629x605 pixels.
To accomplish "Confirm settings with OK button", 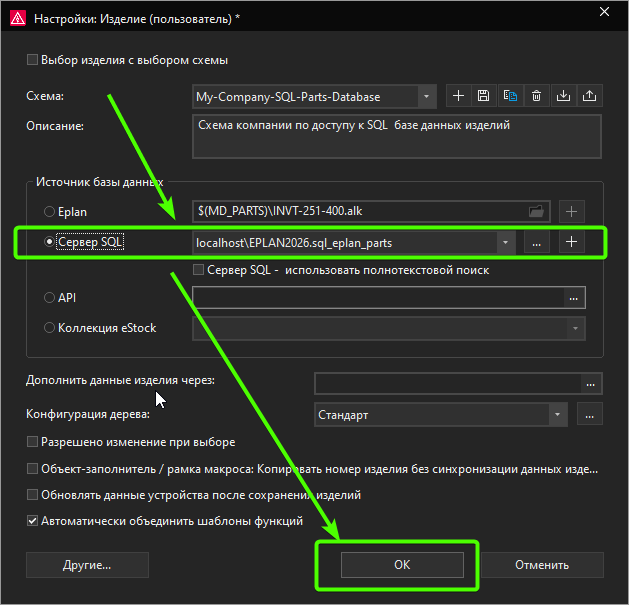I will (402, 565).
